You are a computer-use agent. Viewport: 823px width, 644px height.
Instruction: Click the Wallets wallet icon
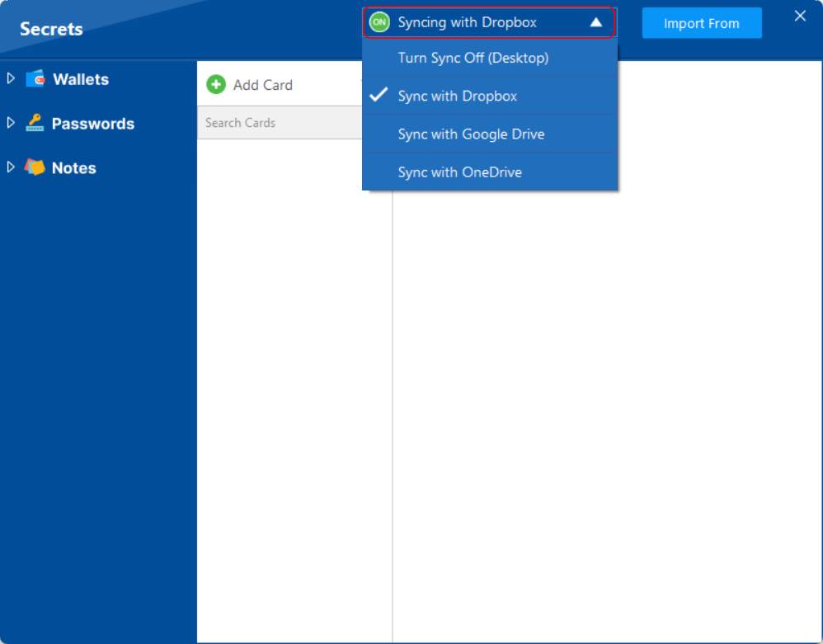click(x=35, y=78)
